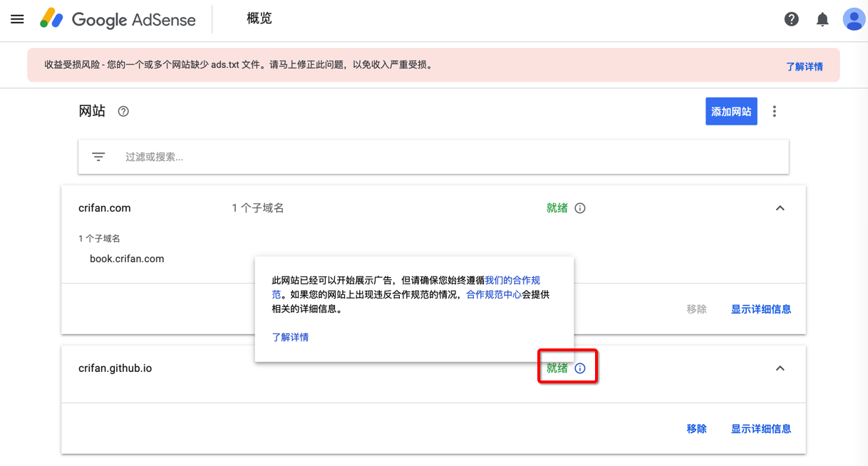Click 移除 for crifan.github.io
The width and height of the screenshot is (868, 466).
[696, 429]
